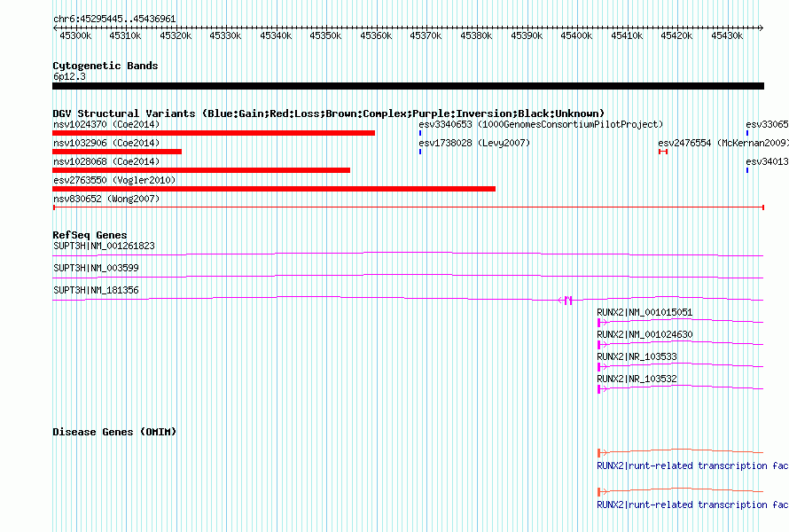Click the 45310k ruler tick label
Image resolution: width=789 pixels, height=532 pixels.
click(125, 36)
